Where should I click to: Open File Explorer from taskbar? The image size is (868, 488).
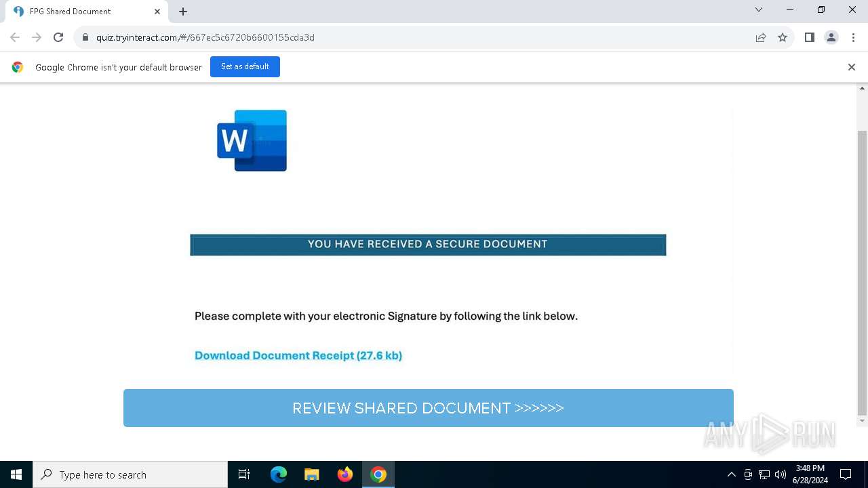pos(312,474)
